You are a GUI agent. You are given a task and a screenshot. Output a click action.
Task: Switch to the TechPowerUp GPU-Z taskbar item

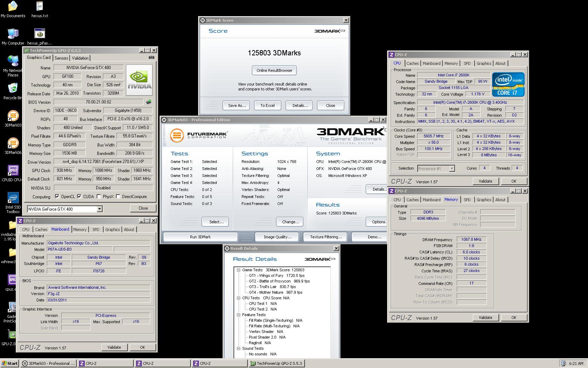276,363
